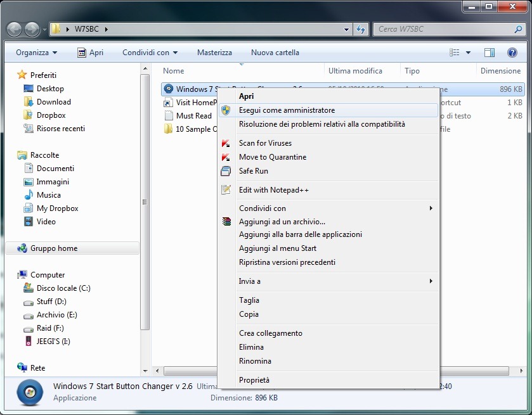Click the Dropbox folder icon in Preferiti
The width and height of the screenshot is (532, 415).
(29, 115)
